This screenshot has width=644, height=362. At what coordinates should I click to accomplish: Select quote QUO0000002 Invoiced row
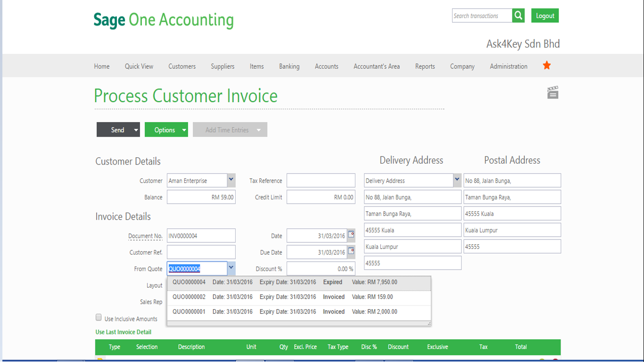[299, 297]
